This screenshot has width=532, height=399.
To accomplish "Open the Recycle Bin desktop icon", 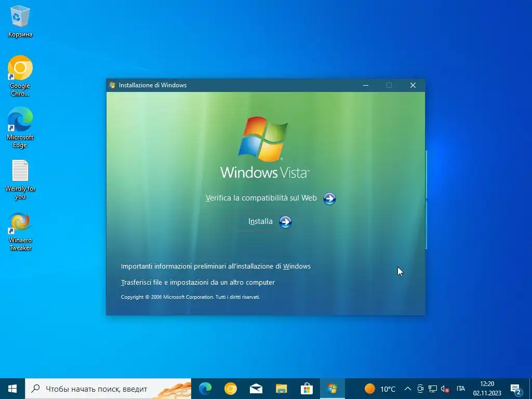I will pyautogui.click(x=20, y=21).
